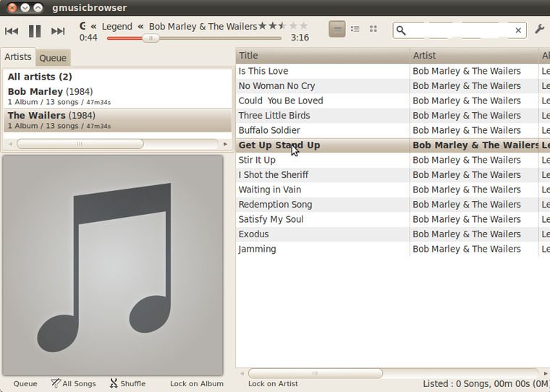Click the song list horizontal scrollbar
The width and height of the screenshot is (550, 392).
pyautogui.click(x=316, y=373)
